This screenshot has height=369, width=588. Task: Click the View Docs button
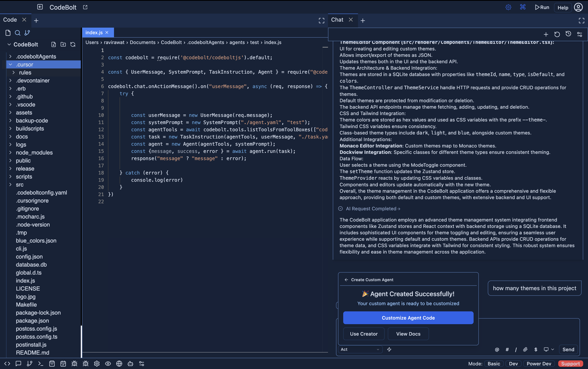click(x=408, y=334)
